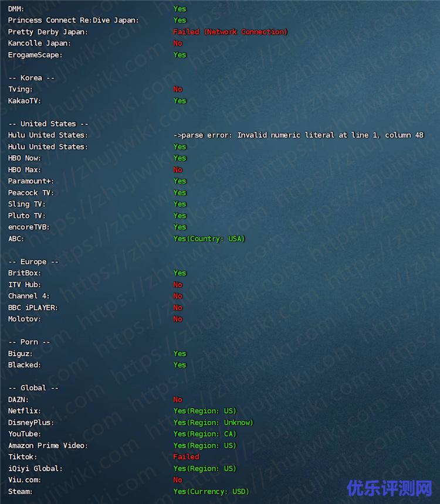Click 'Princess Connect Re:Dive Japan:' line
The height and width of the screenshot is (504, 440).
pyautogui.click(x=73, y=21)
